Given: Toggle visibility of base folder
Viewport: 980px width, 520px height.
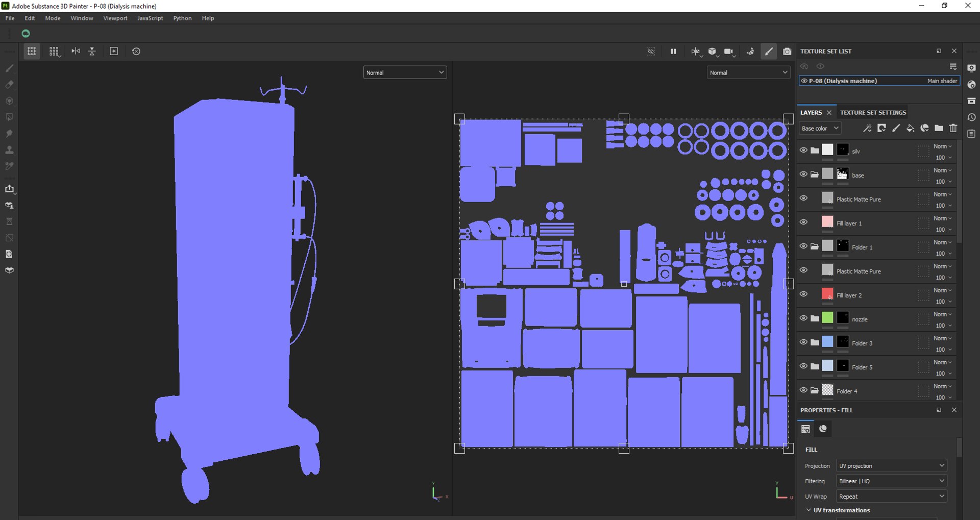Looking at the screenshot, I should [803, 174].
